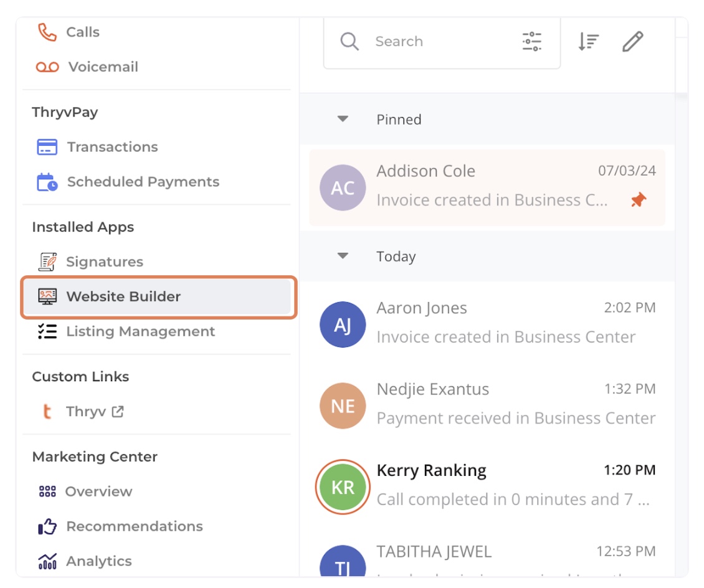
Task: Click the 12:53 PM timestamp
Action: (626, 551)
